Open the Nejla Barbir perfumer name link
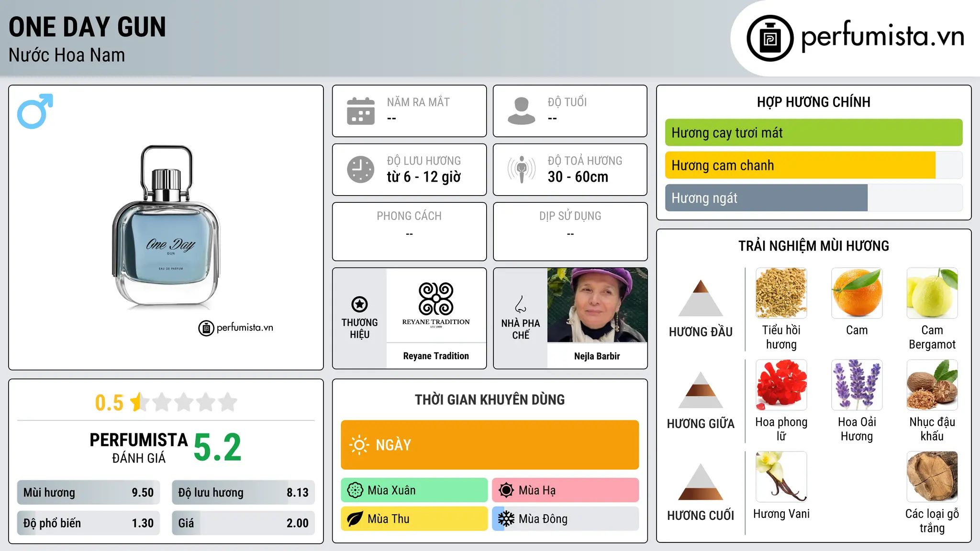This screenshot has height=551, width=980. coord(597,356)
